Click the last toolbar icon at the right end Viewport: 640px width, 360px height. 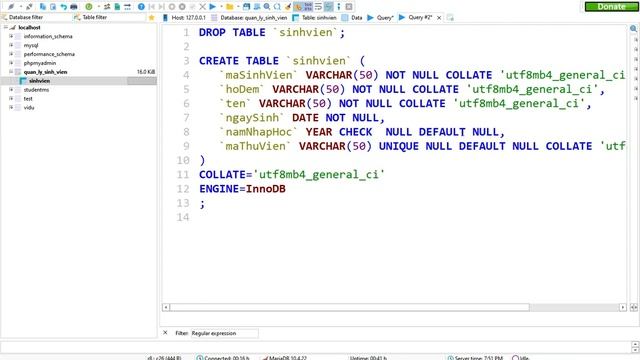click(349, 7)
